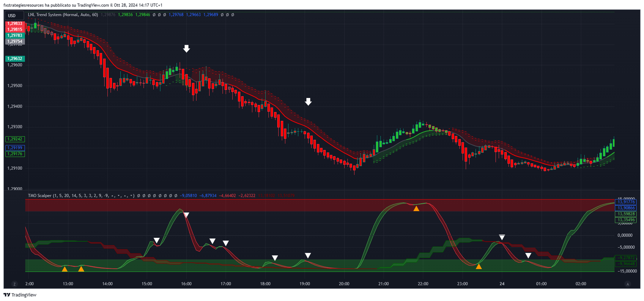644x301 pixels.
Task: Click the 13,91776 value label on the oscillator scale
Action: [x=626, y=202]
